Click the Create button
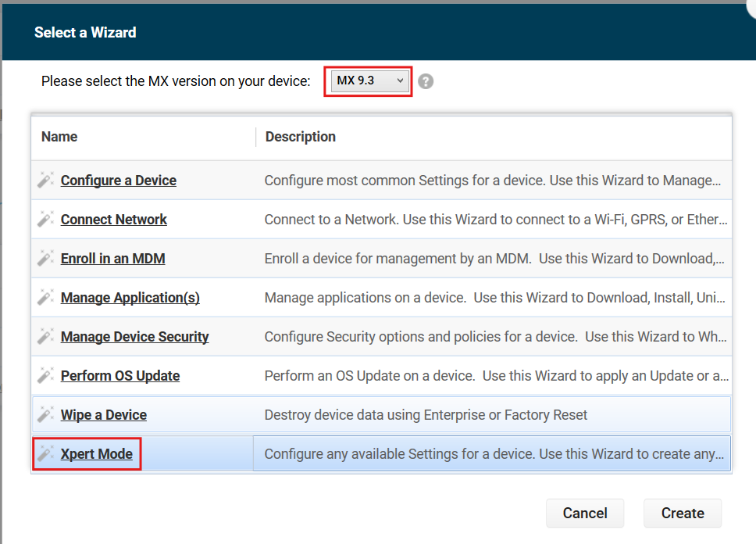The height and width of the screenshot is (544, 756). (x=683, y=513)
